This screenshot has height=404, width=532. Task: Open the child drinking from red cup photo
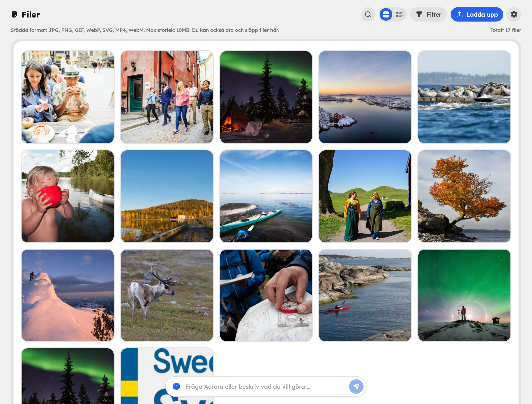[x=67, y=196]
